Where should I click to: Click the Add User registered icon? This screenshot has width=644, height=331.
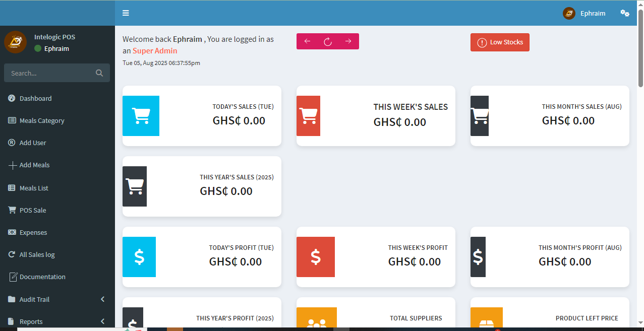(x=12, y=143)
